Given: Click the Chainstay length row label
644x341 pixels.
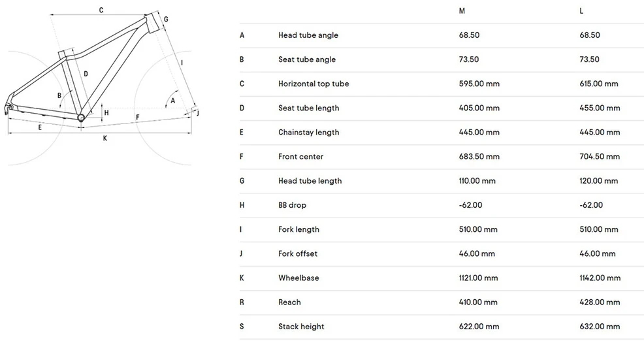Looking at the screenshot, I should pyautogui.click(x=308, y=133).
